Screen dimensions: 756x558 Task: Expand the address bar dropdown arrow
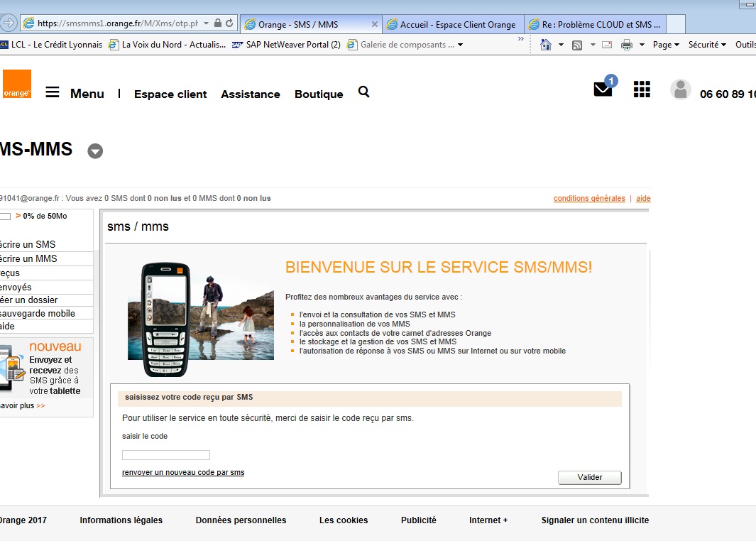(x=207, y=23)
